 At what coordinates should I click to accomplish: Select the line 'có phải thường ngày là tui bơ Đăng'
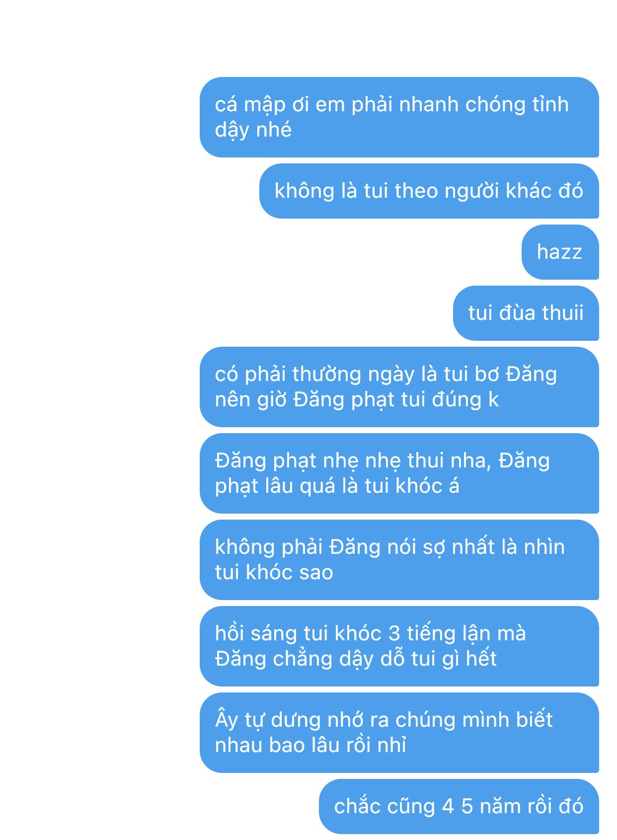(x=386, y=374)
